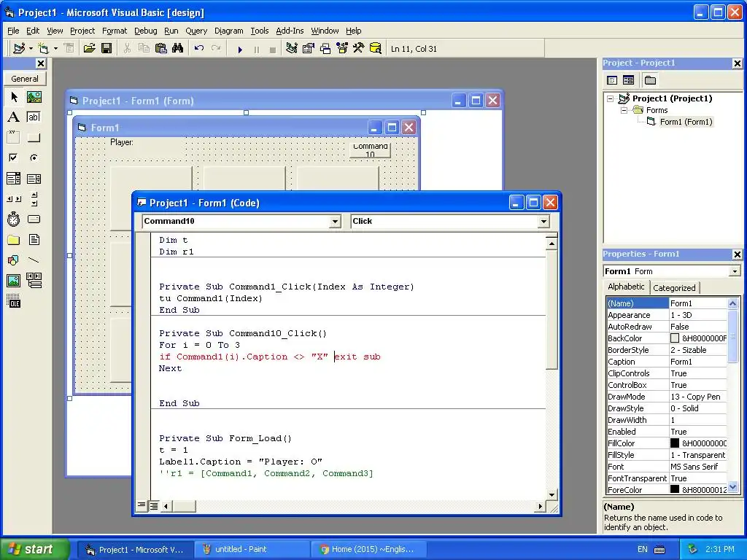Click the Find binoculars toolbar icon

(x=178, y=49)
